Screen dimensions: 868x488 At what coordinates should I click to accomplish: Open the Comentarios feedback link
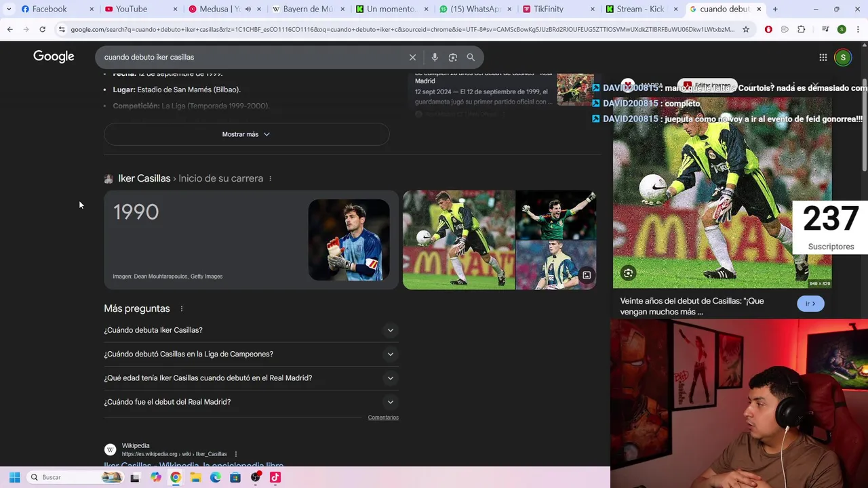383,418
